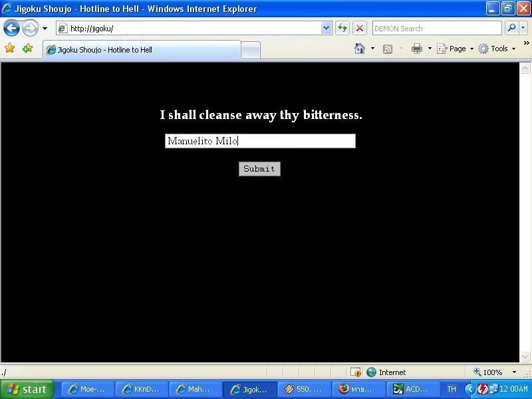Click the scrollbar up arrow
Screen dimensions: 532x399
tap(525, 68)
